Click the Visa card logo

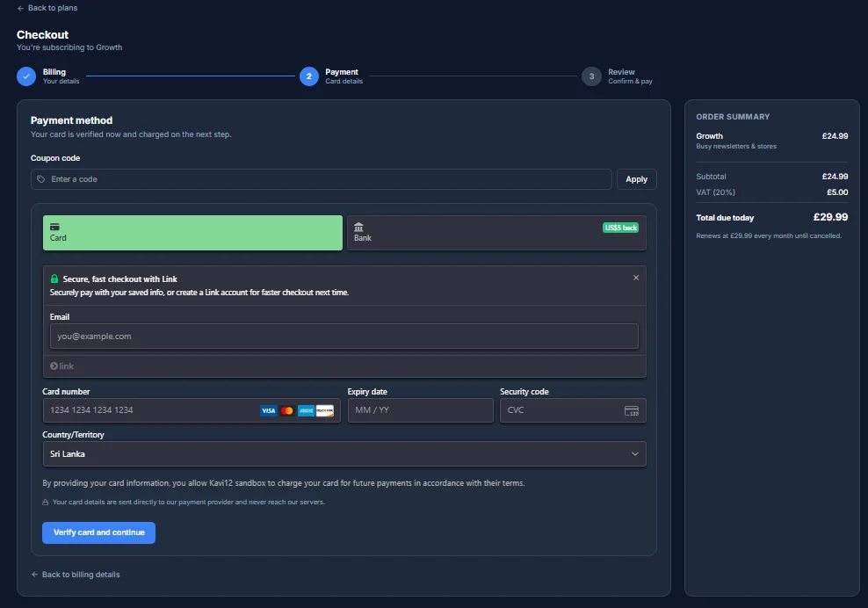tap(269, 410)
